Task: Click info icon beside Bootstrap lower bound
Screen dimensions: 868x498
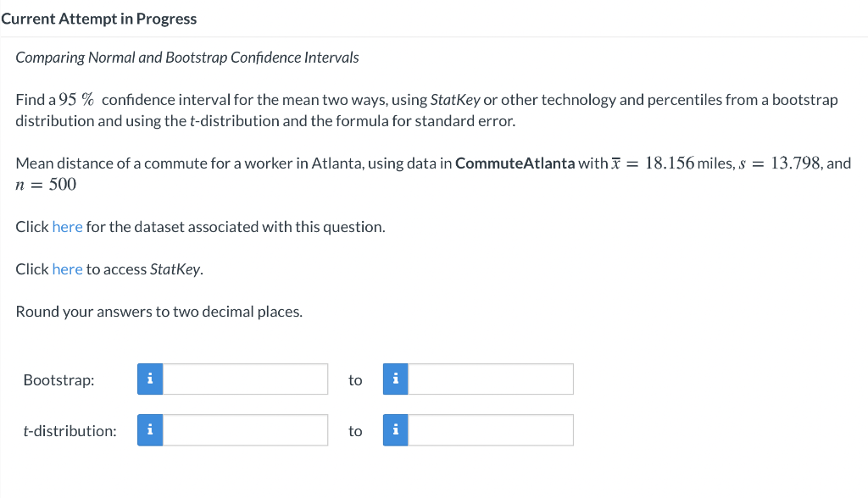Action: pyautogui.click(x=150, y=379)
